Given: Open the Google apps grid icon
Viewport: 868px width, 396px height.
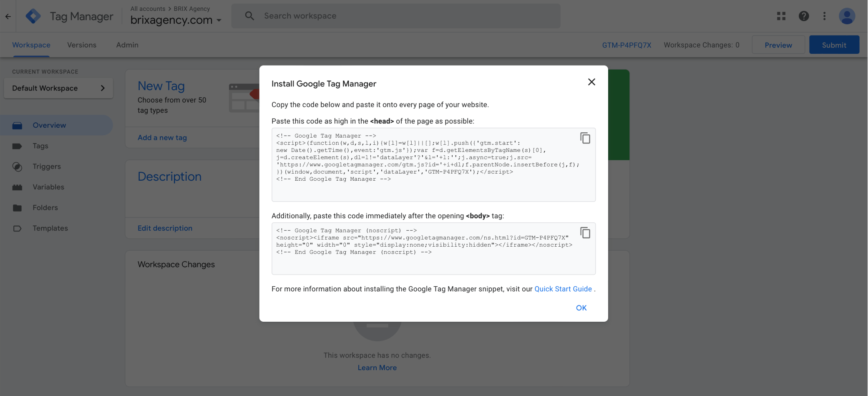Looking at the screenshot, I should click(x=781, y=16).
